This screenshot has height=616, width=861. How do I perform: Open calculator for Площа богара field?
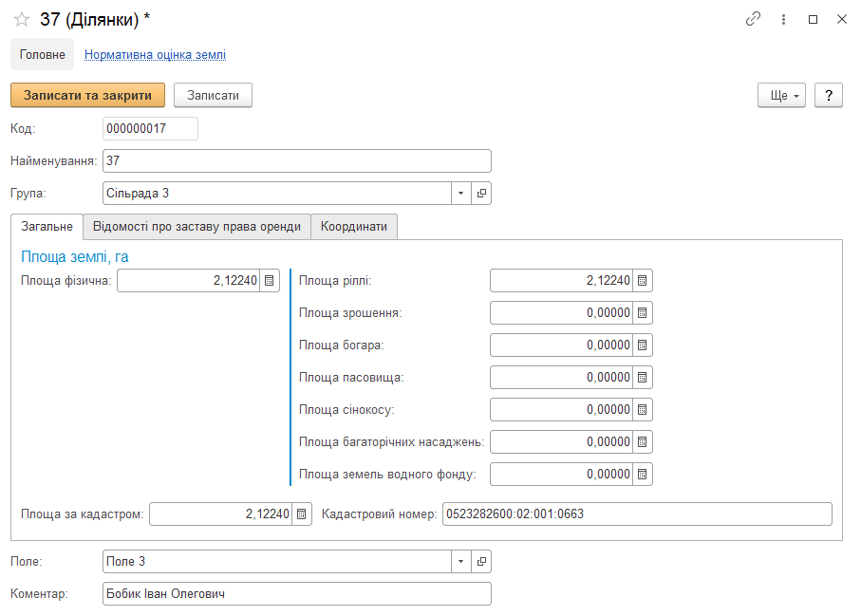(642, 345)
